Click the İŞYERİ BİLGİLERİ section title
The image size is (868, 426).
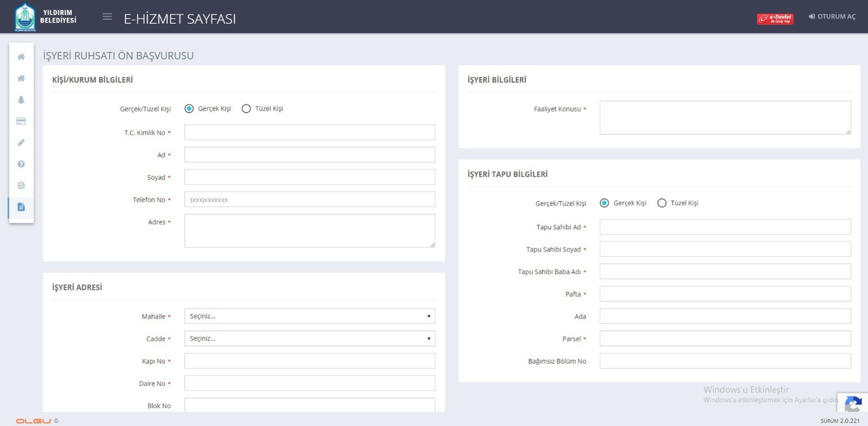click(x=497, y=80)
